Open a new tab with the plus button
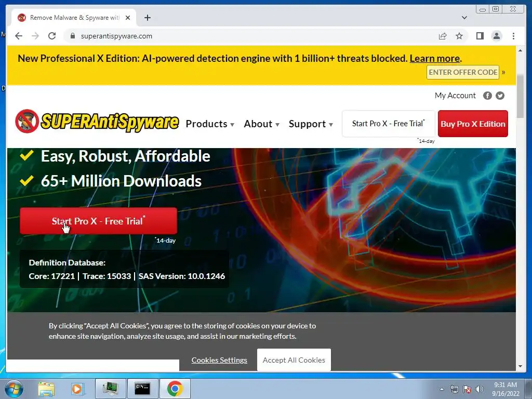The image size is (532, 399). 147,18
